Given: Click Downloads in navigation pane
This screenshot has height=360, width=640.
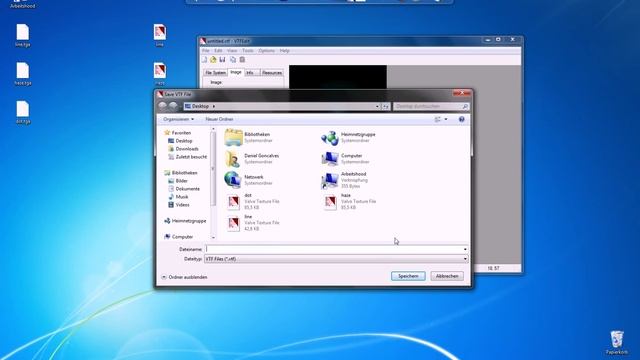Looking at the screenshot, I should [x=183, y=149].
